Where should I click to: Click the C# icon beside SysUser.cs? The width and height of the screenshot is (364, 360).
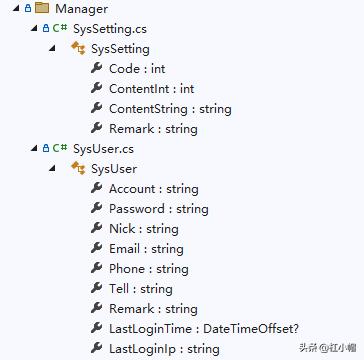click(x=60, y=148)
